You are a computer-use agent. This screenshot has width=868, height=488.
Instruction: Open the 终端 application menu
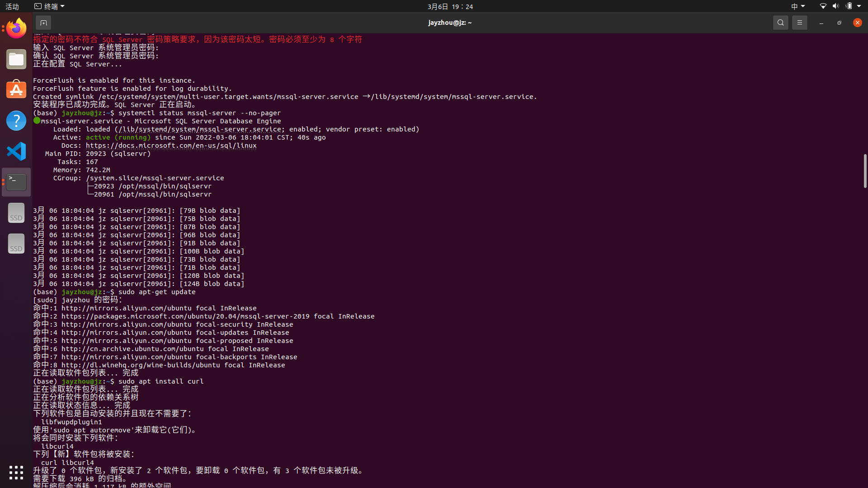49,6
